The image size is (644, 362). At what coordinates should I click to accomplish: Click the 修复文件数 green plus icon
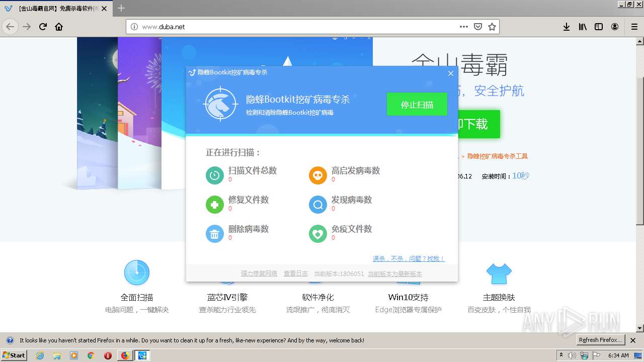[x=215, y=205]
